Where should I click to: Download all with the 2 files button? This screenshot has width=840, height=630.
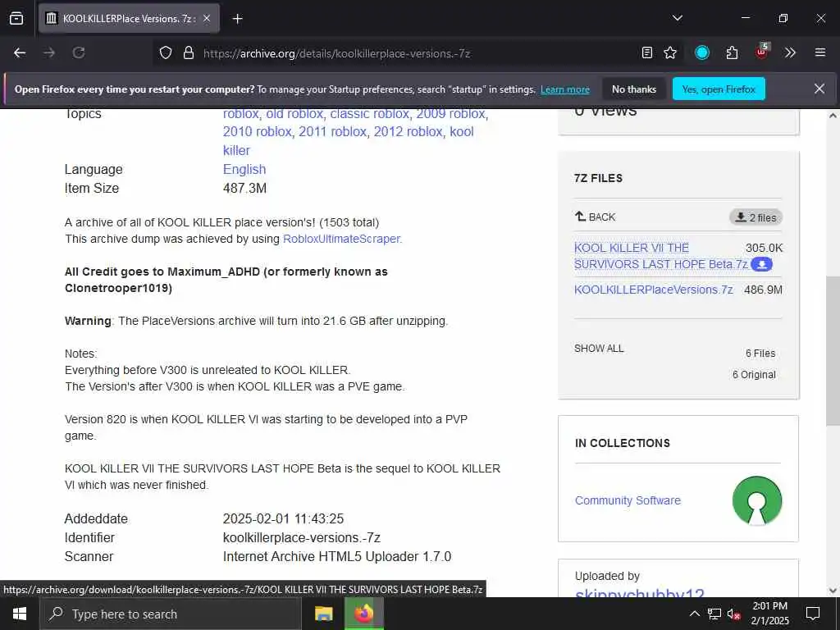[x=756, y=217]
